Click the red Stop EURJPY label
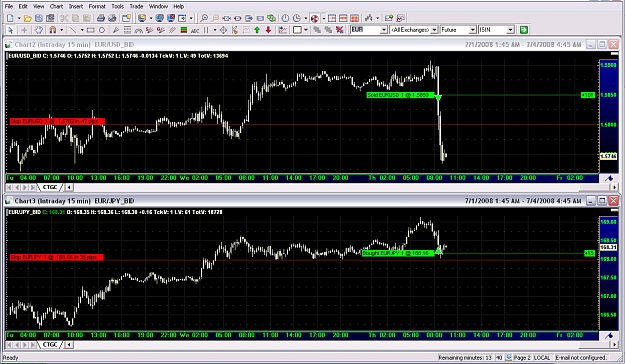Viewport: 625px width, 364px height. click(x=56, y=258)
